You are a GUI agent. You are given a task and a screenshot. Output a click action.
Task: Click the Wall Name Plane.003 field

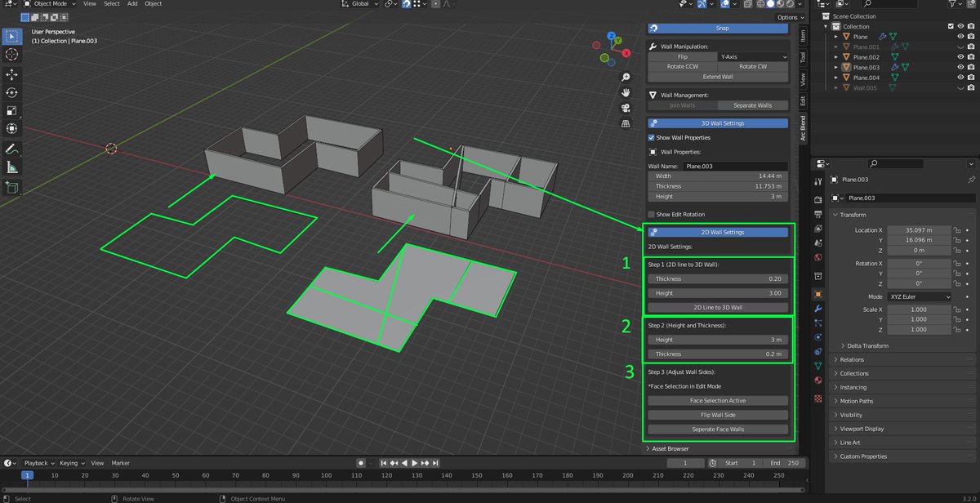coord(736,166)
